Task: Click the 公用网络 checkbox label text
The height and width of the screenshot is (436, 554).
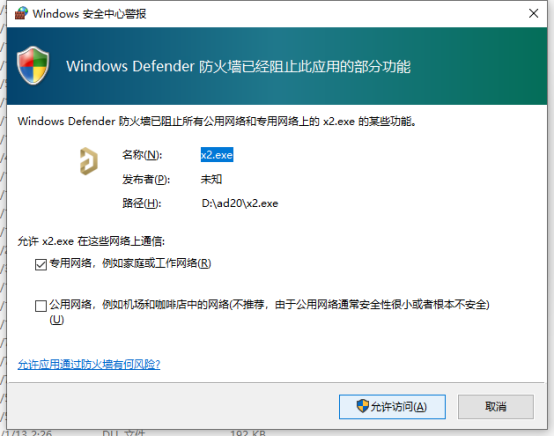Action: (x=269, y=311)
